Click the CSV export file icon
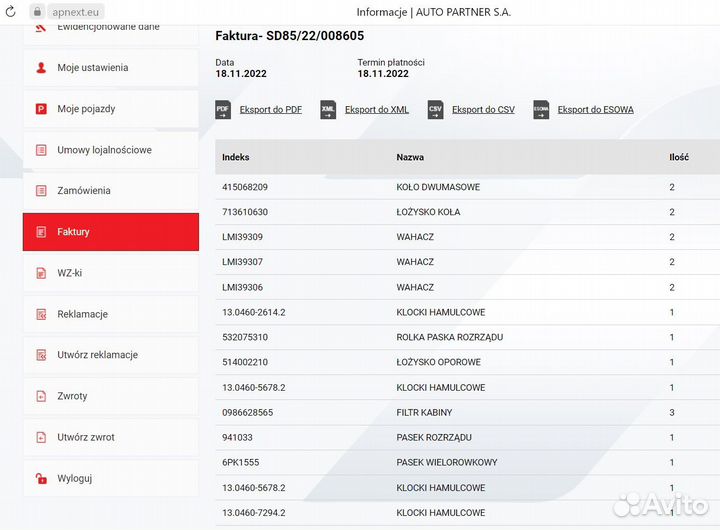 click(435, 110)
